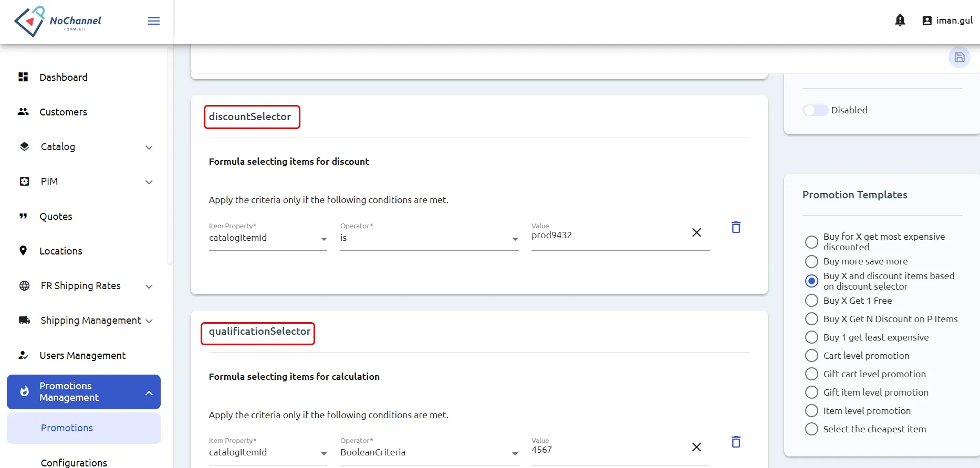Image resolution: width=980 pixels, height=468 pixels.
Task: Expand the PIM menu chevron
Action: click(x=149, y=182)
